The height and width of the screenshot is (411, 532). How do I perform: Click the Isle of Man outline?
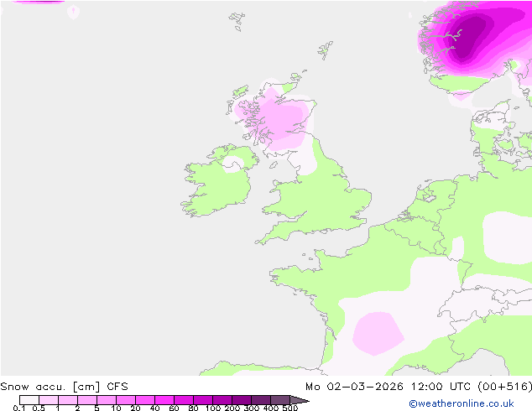click(274, 165)
